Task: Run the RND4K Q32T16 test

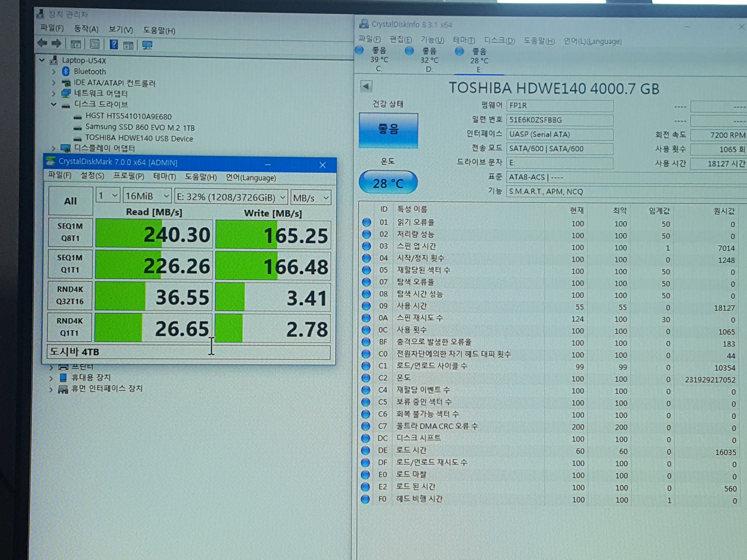Action: pyautogui.click(x=70, y=295)
